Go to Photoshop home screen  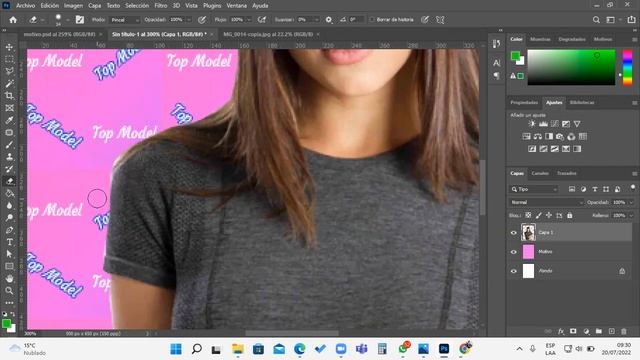click(13, 20)
